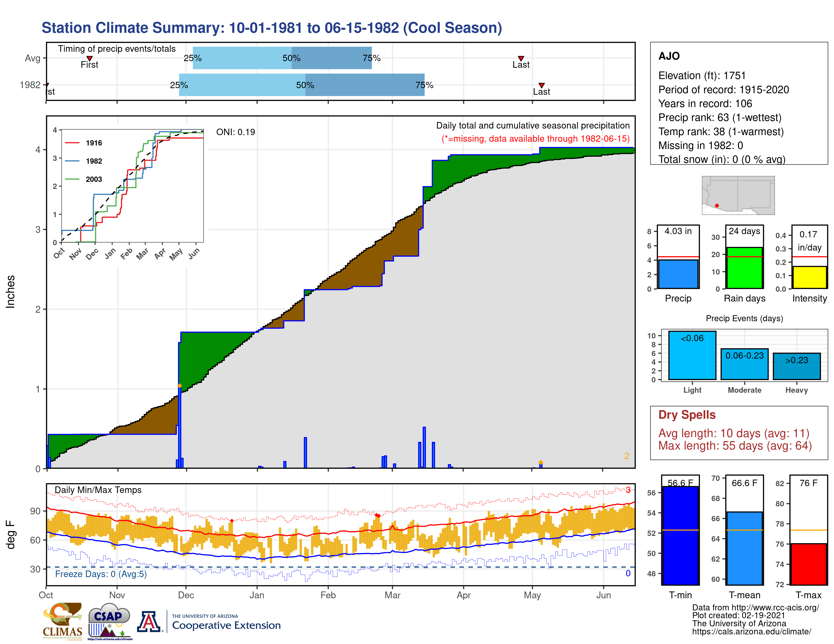Click the blue Precip total bar
The height and width of the screenshot is (644, 834).
678,274
